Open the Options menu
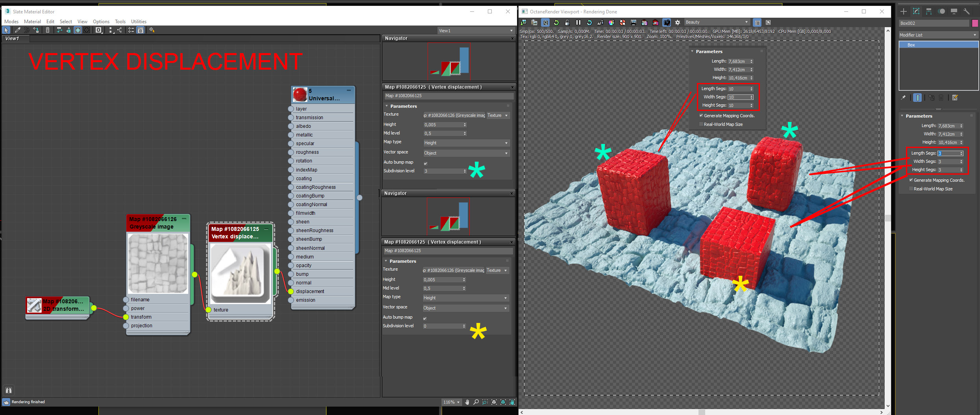This screenshot has height=415, width=980. click(101, 22)
